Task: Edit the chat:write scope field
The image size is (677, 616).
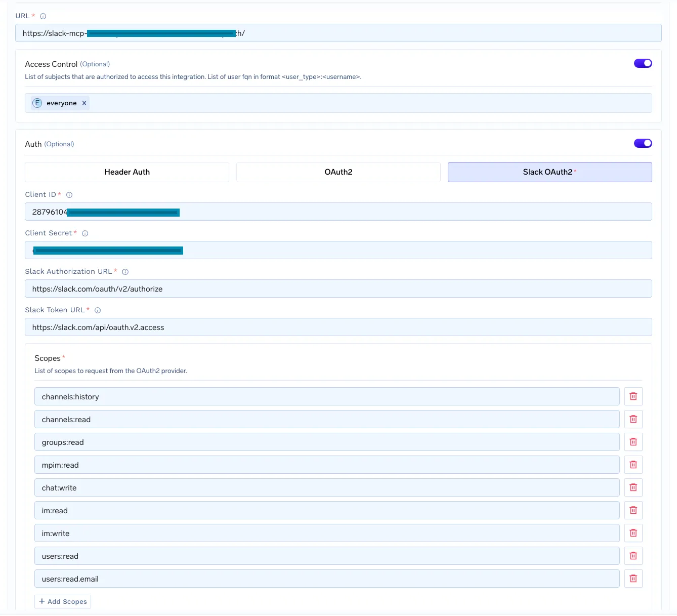Action: pos(327,487)
